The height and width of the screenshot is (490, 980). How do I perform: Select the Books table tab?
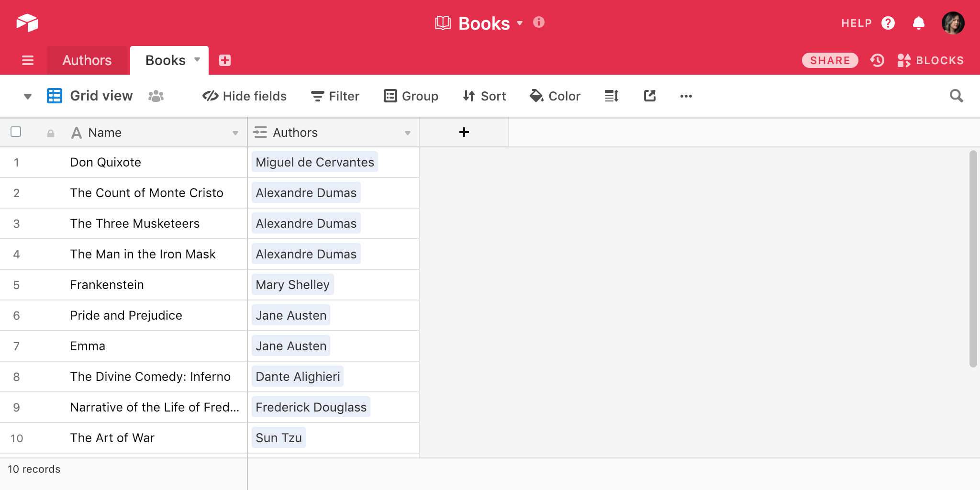point(166,60)
